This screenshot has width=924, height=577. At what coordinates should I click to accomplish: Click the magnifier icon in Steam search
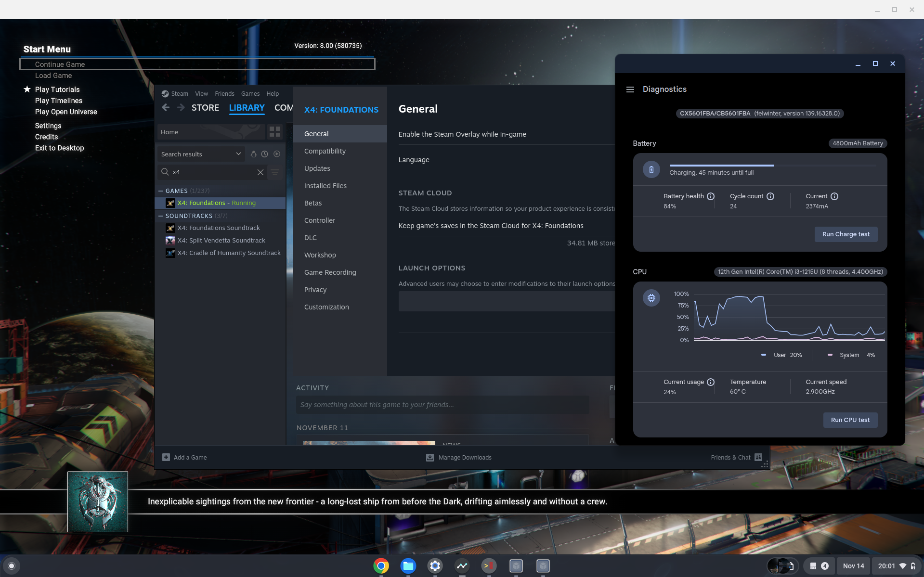pyautogui.click(x=165, y=172)
